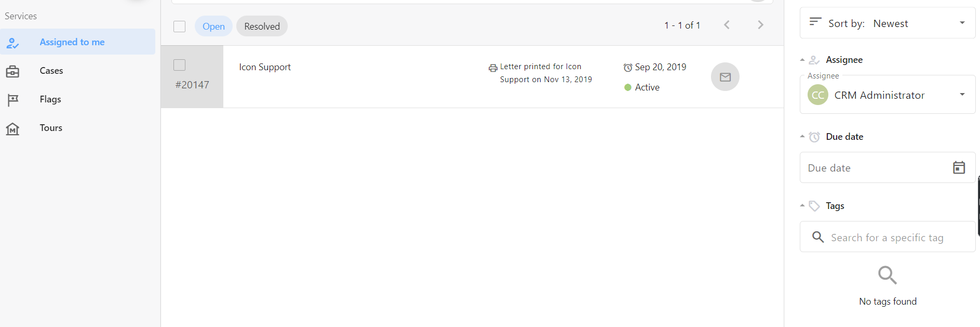Check the box for case #20147
The height and width of the screenshot is (327, 980).
180,65
